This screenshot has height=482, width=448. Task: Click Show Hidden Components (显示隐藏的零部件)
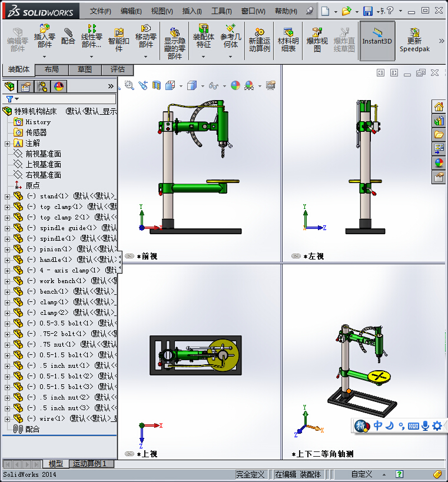click(x=175, y=43)
